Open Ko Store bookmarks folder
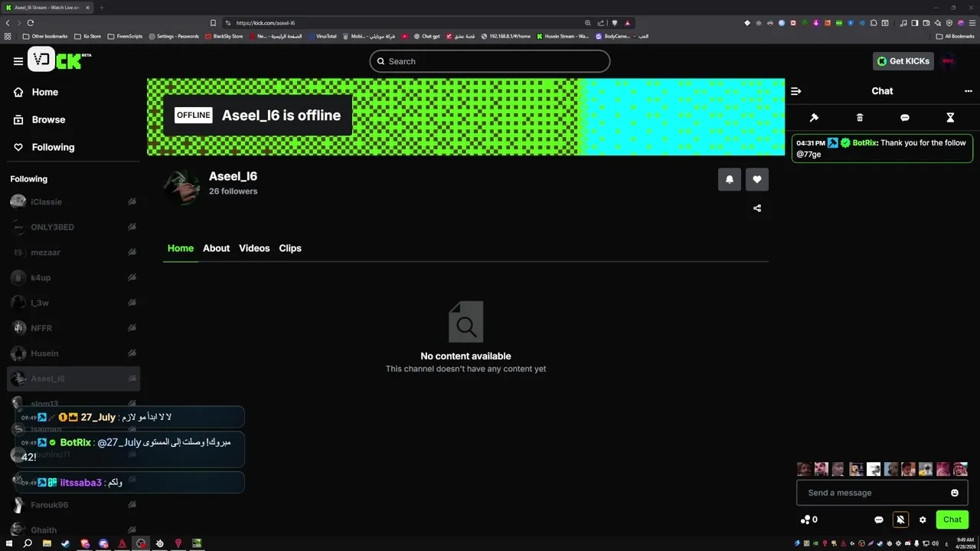This screenshot has width=980, height=551. [x=87, y=36]
